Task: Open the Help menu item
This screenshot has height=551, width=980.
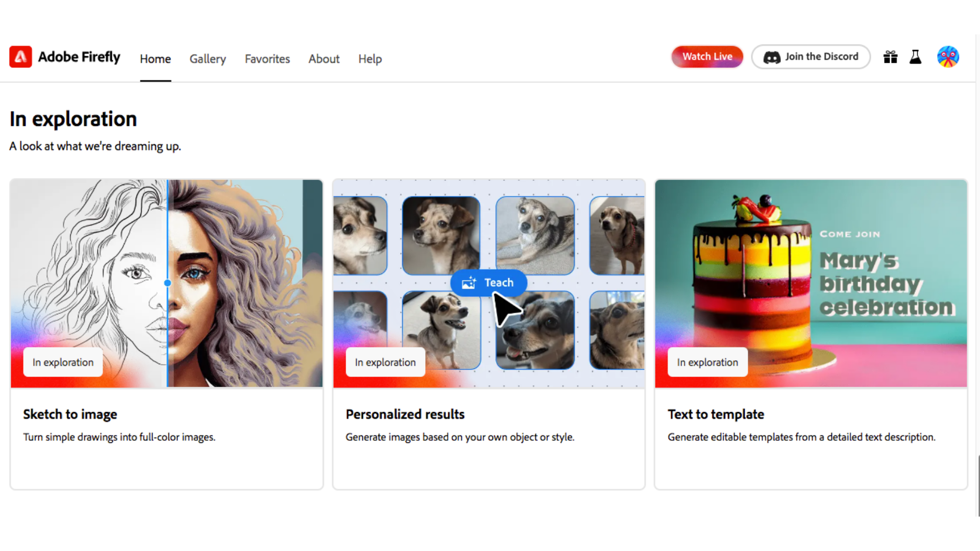Action: pos(370,59)
